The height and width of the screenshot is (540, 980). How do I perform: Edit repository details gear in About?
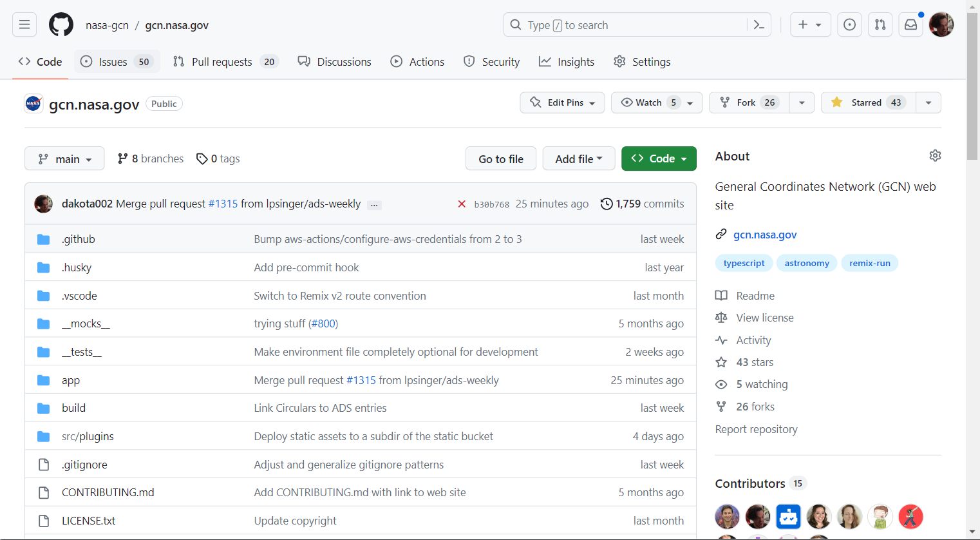coord(935,156)
